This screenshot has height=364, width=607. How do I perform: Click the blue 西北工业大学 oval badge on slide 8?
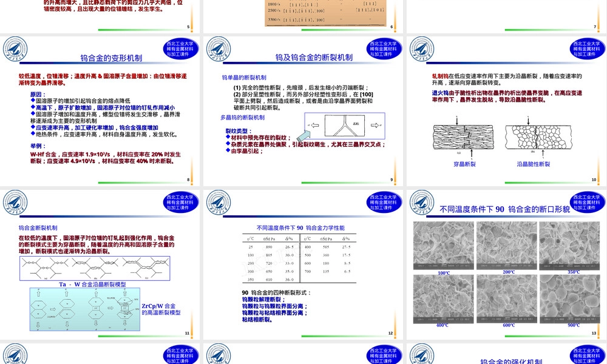(x=180, y=49)
